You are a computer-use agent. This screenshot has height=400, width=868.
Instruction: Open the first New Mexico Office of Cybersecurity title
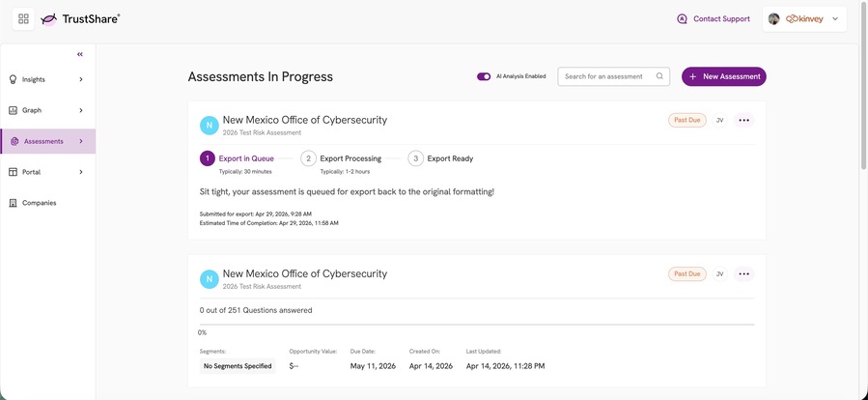[x=305, y=120]
